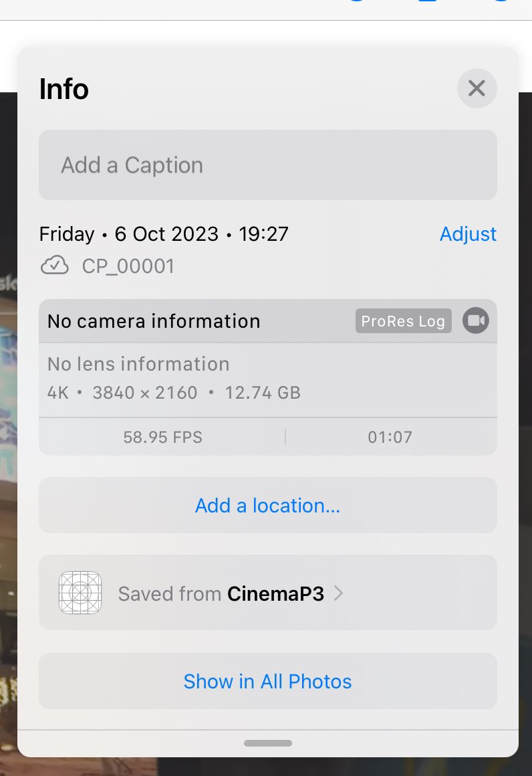Tap the chevron beside CinemaP3
This screenshot has height=776, width=532.
(x=338, y=593)
